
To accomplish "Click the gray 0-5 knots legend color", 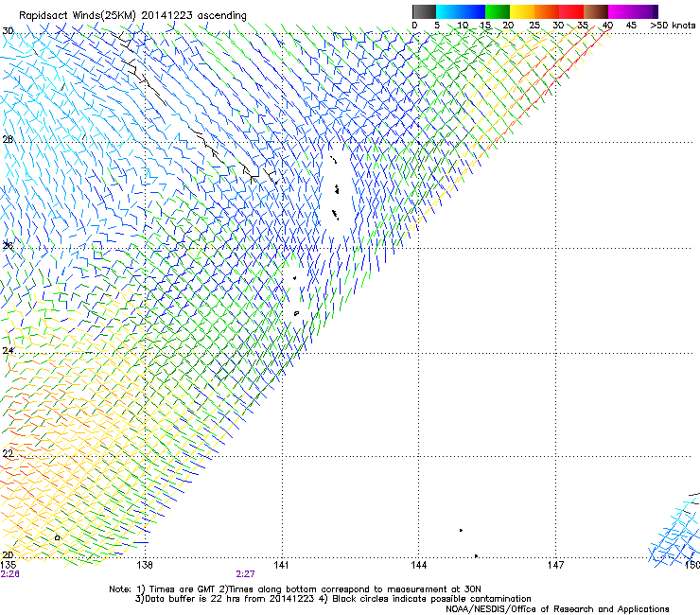I will [424, 11].
